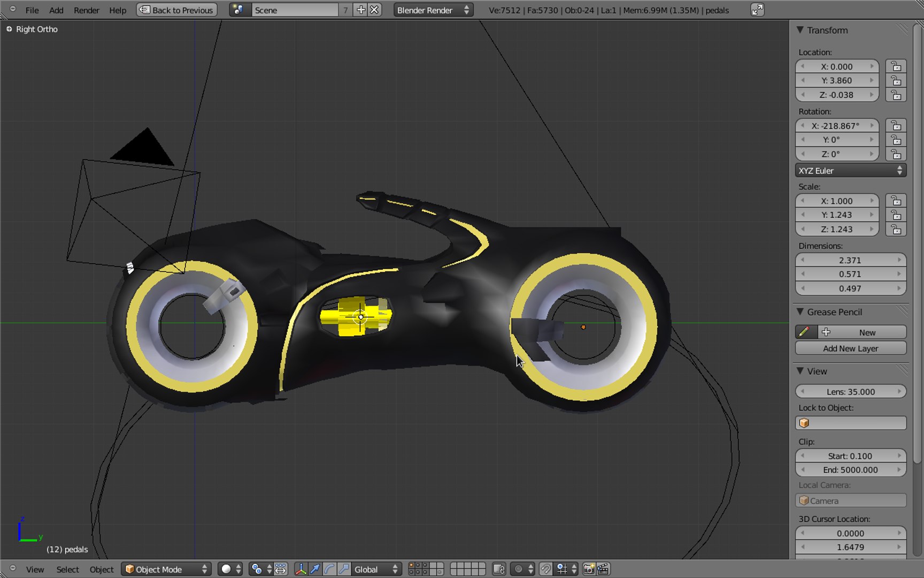The height and width of the screenshot is (578, 924).
Task: Toggle manipulate object centers only
Action: click(281, 569)
